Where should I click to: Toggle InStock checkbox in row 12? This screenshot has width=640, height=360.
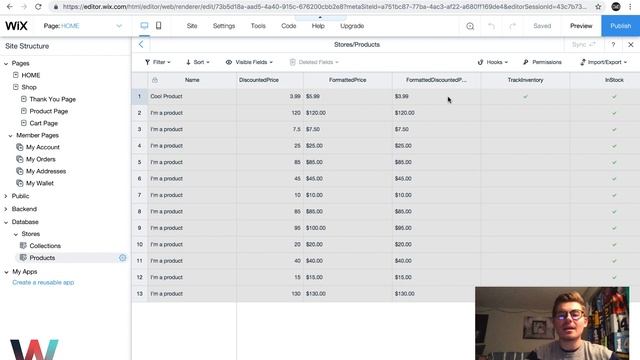[614, 277]
